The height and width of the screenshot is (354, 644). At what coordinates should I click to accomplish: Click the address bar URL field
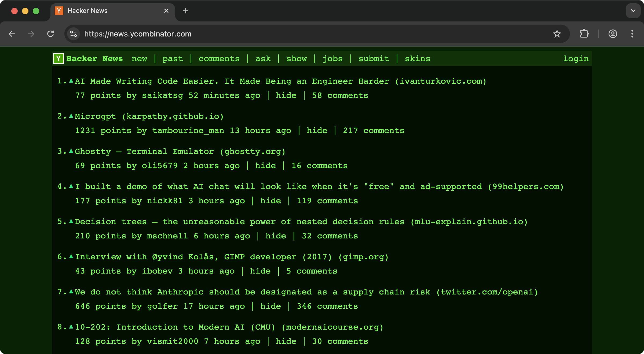point(268,34)
